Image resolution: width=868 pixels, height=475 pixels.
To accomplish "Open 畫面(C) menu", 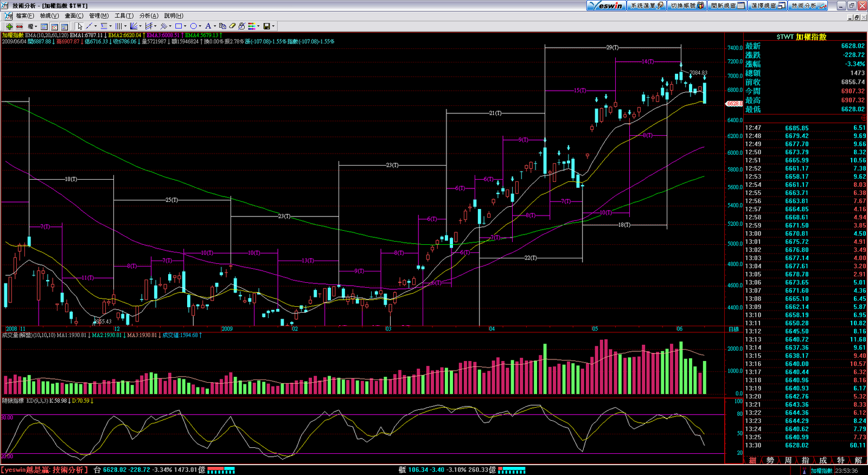I will (x=74, y=16).
